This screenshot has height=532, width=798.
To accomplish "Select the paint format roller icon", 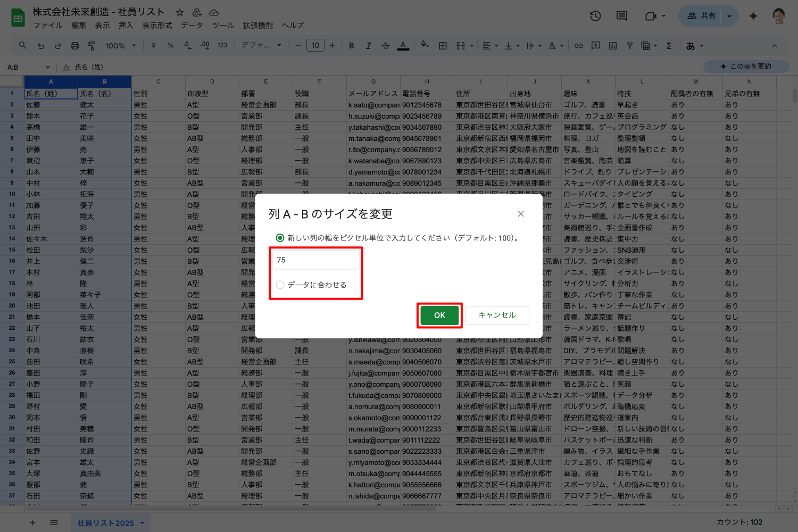I will click(x=92, y=46).
